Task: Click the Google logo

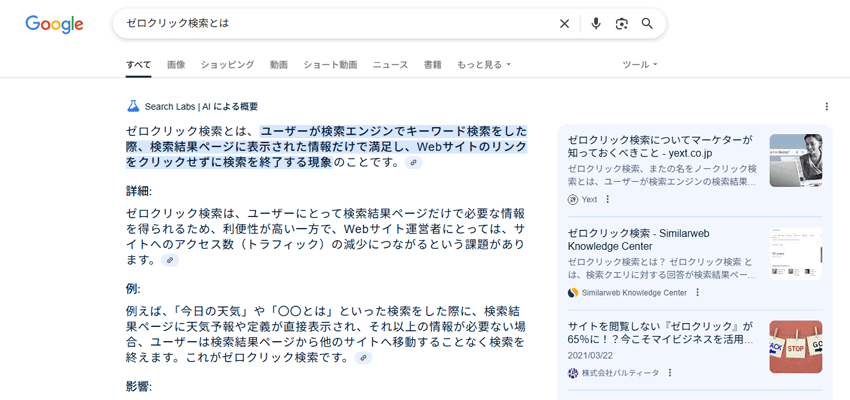Action: pyautogui.click(x=54, y=24)
